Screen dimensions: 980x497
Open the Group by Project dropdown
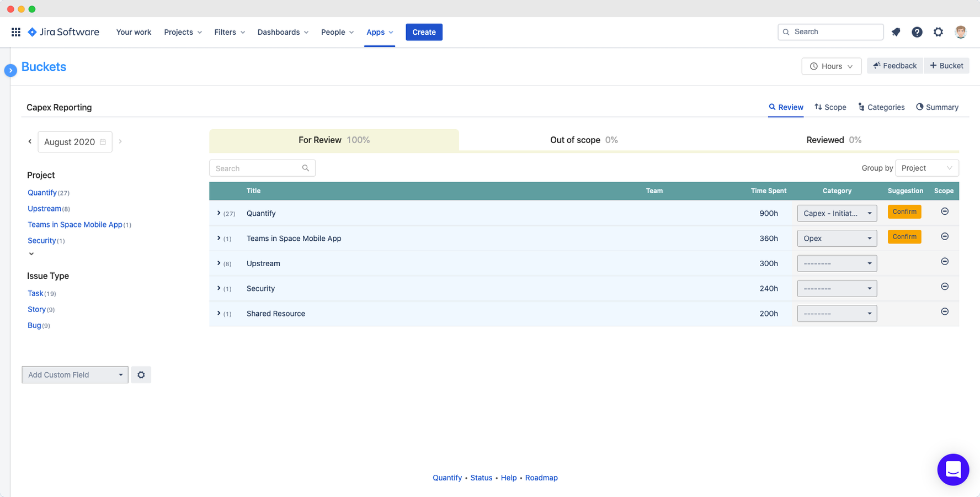[x=927, y=168]
